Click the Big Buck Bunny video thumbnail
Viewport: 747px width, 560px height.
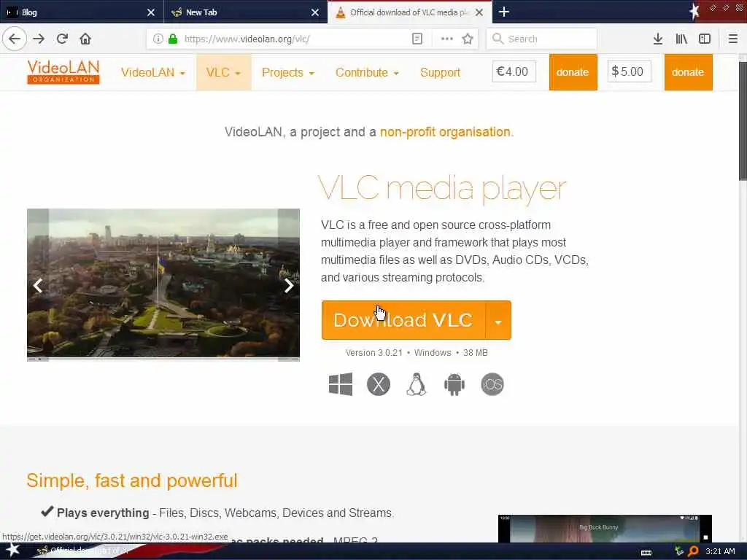point(605,528)
